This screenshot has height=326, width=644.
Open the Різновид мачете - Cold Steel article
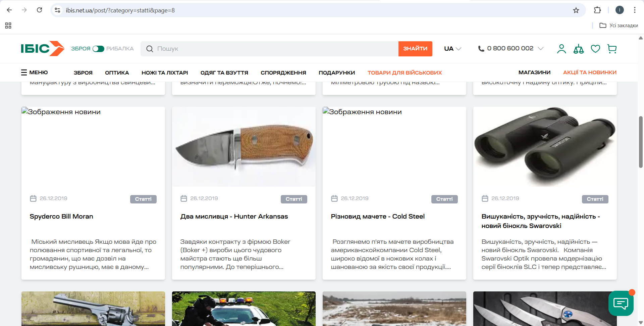[x=378, y=217]
